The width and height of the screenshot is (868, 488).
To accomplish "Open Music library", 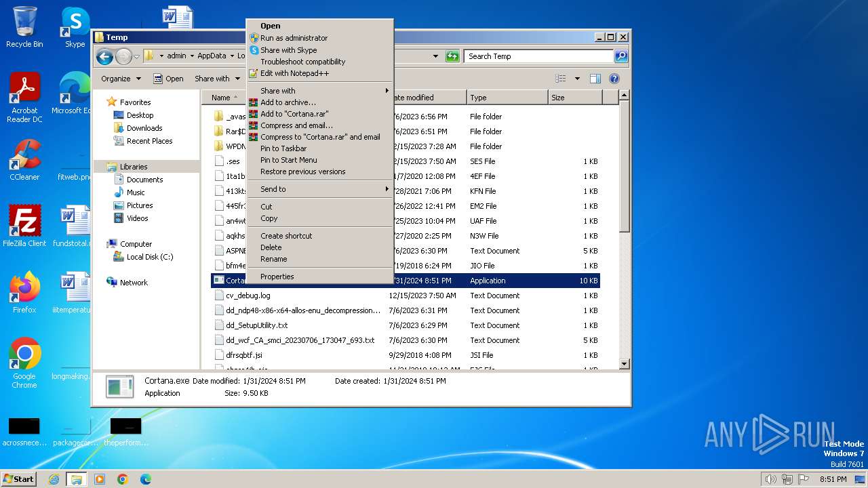I will pos(136,192).
